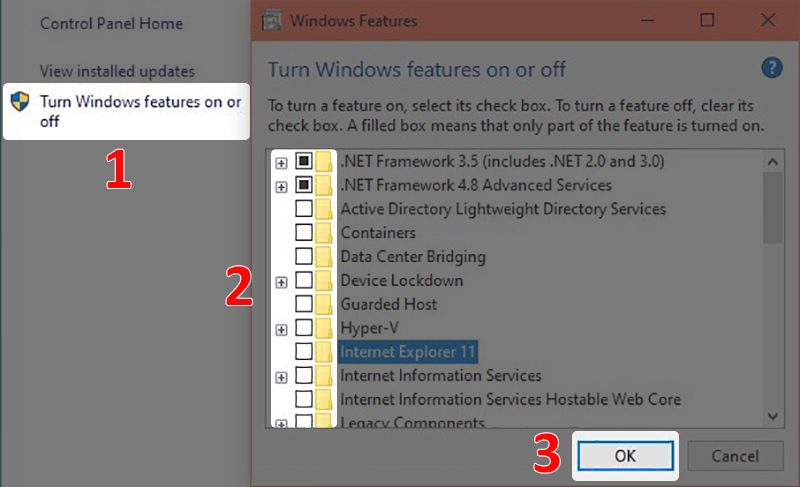Check the Containers feature checkbox
The width and height of the screenshot is (800, 487).
[304, 233]
